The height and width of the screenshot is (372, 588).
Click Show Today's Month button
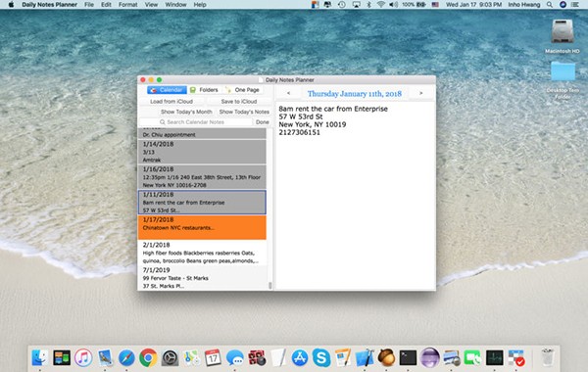click(186, 112)
